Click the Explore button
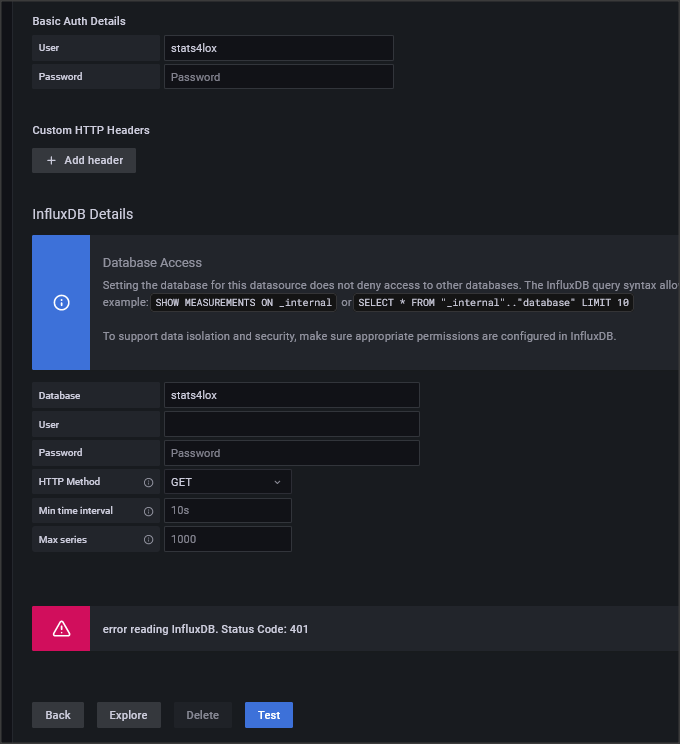The image size is (680, 744). pos(129,715)
